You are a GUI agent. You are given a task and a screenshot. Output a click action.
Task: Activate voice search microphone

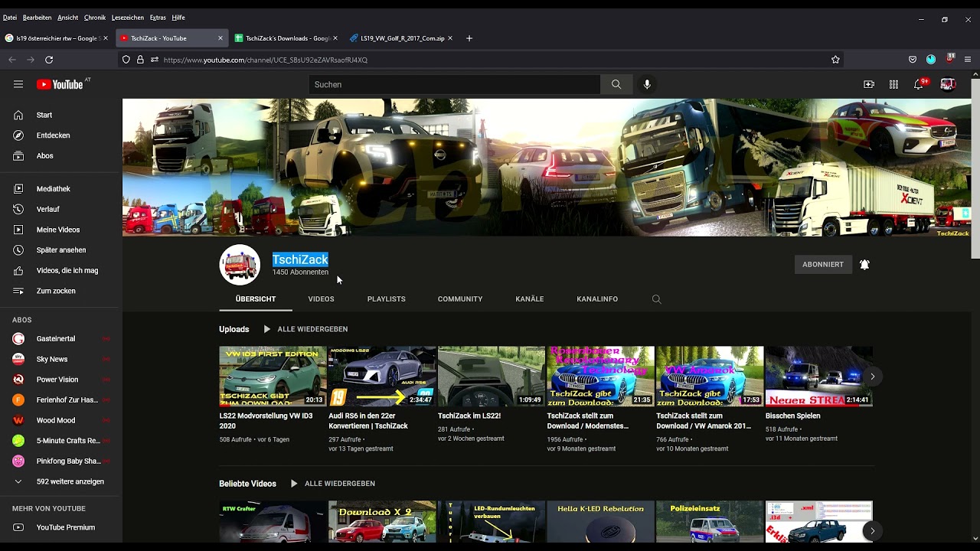pyautogui.click(x=647, y=84)
